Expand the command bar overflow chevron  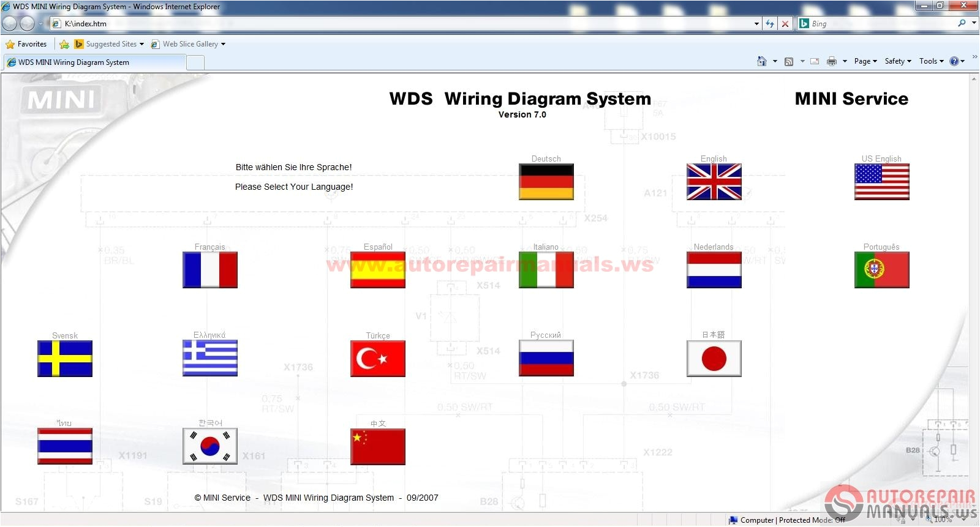pyautogui.click(x=974, y=57)
